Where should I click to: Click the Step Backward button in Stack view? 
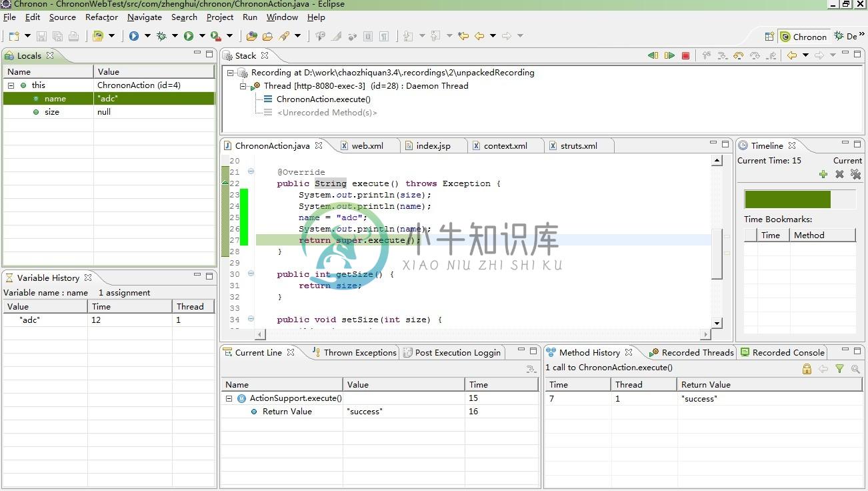pos(653,55)
